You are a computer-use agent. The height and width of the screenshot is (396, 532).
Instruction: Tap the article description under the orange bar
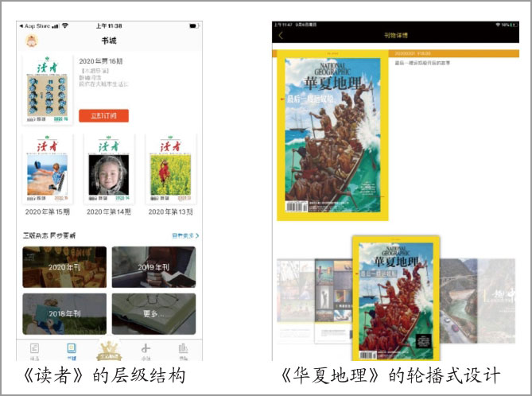pos(422,63)
